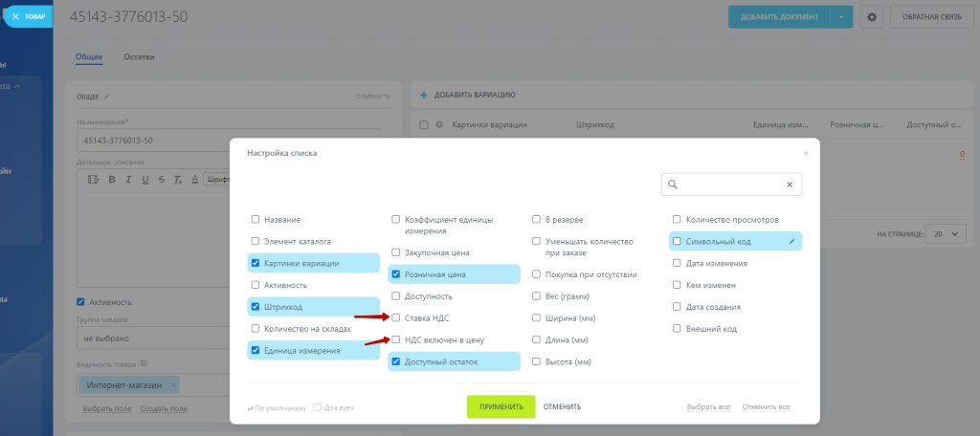Switch to the Общее tab

coord(89,57)
